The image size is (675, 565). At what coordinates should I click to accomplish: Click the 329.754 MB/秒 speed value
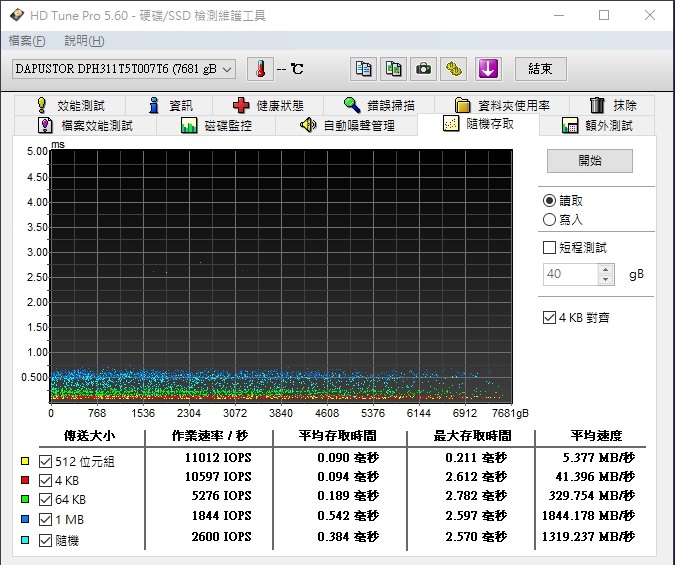pyautogui.click(x=591, y=496)
